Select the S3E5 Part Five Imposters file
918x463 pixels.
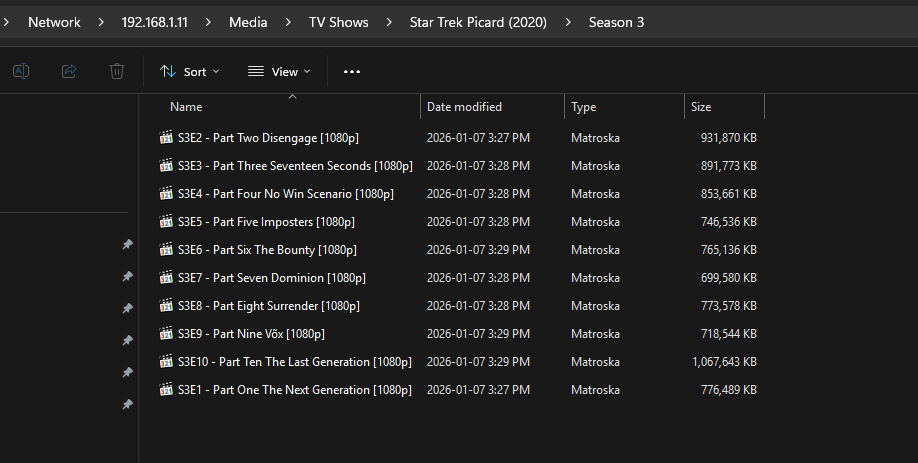(x=266, y=222)
